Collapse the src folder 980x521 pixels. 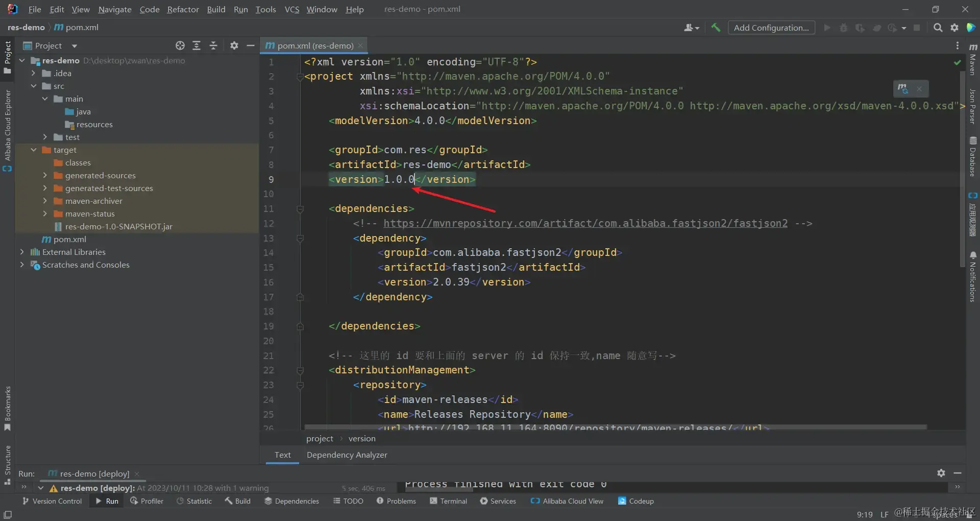pyautogui.click(x=34, y=86)
